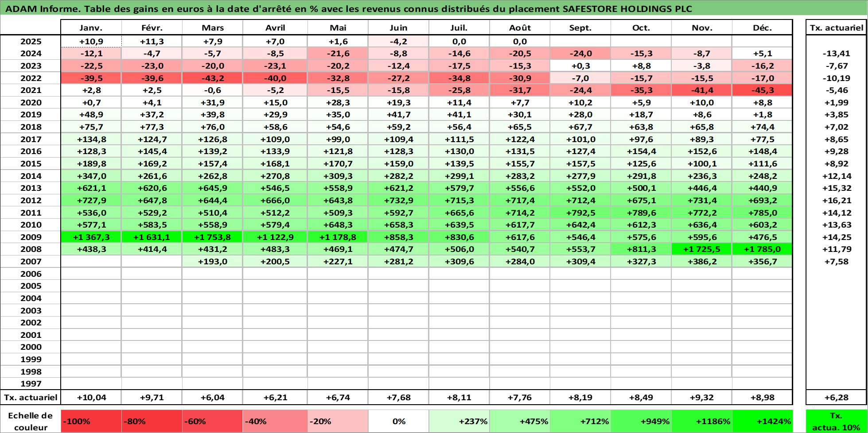This screenshot has height=433, width=868.
Task: Select cell +189,8 for January 2015
Action: coord(91,163)
